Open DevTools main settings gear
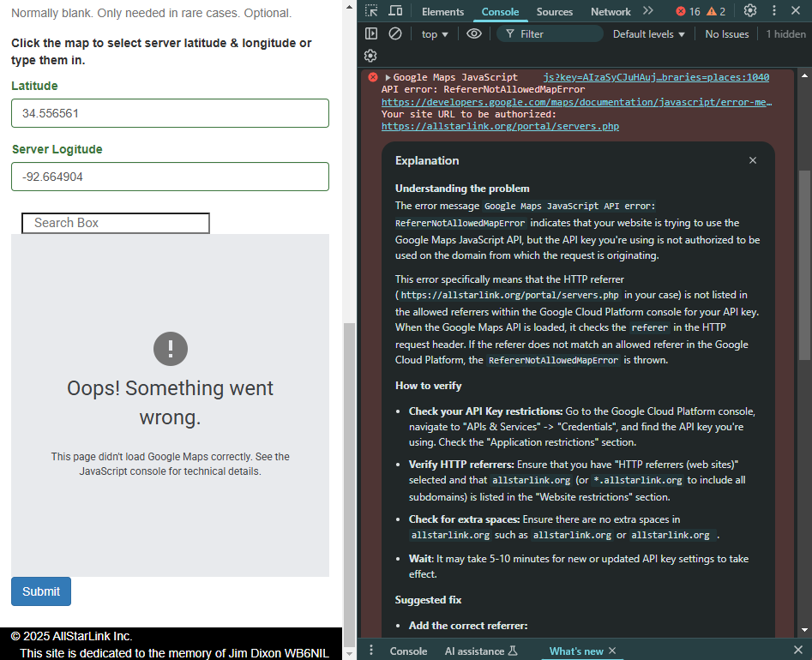Viewport: 812px width, 660px height. click(x=750, y=11)
